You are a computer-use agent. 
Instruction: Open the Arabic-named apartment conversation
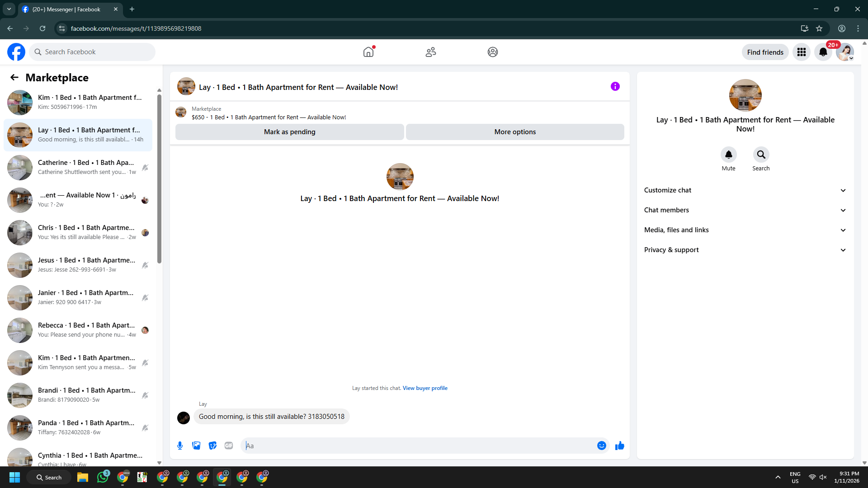point(78,200)
